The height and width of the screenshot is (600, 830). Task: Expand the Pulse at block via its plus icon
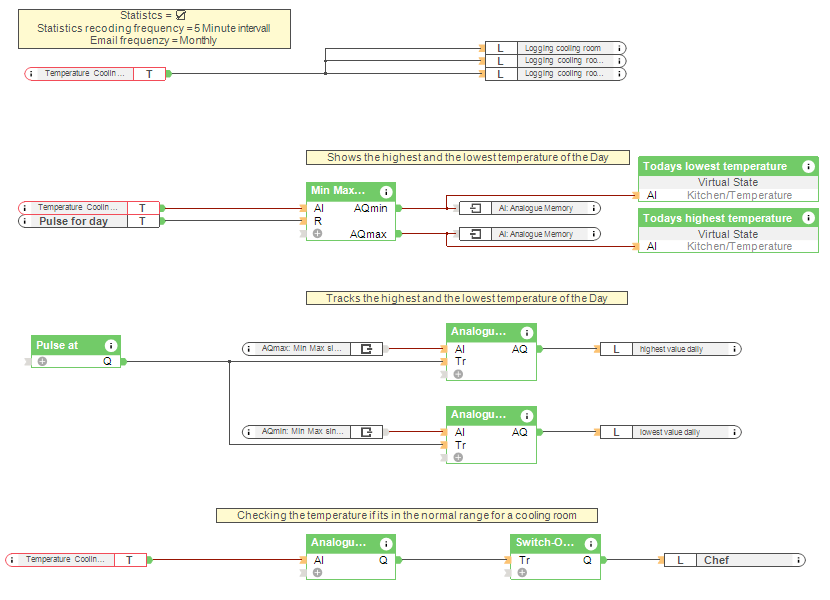(x=42, y=361)
